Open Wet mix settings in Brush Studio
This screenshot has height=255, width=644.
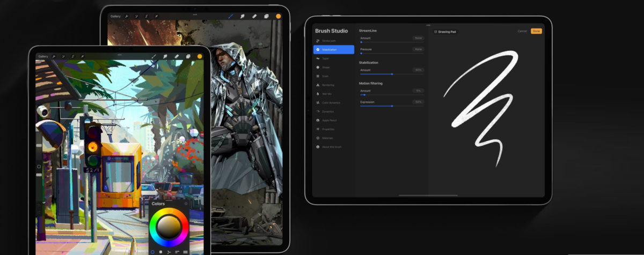tap(334, 94)
